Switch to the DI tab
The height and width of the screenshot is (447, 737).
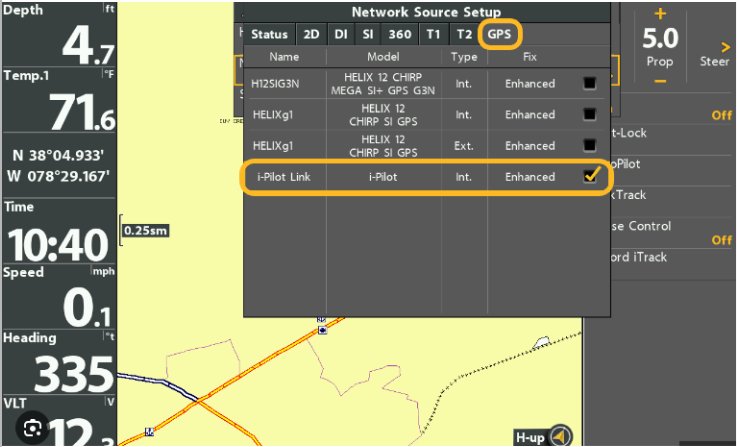[341, 34]
